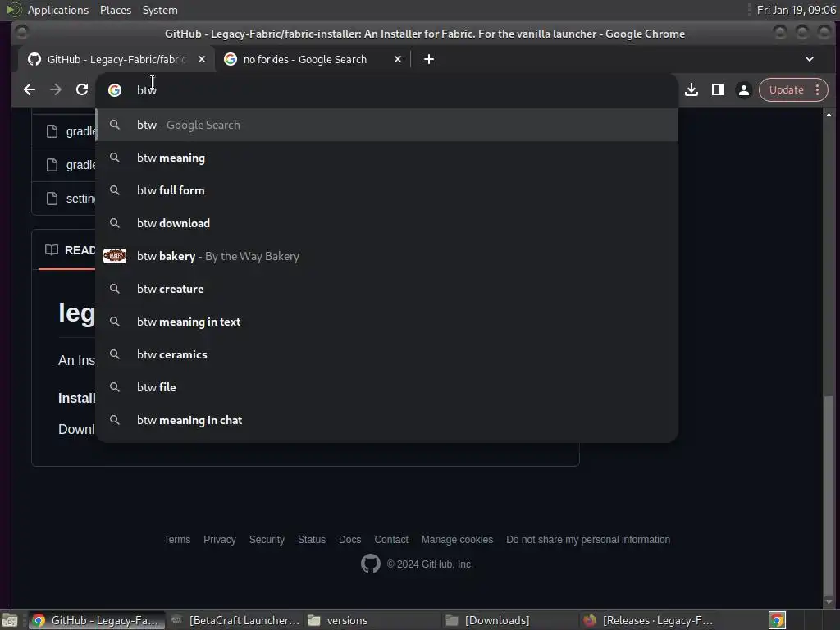Open the Status footer link
The height and width of the screenshot is (630, 840).
coord(312,540)
